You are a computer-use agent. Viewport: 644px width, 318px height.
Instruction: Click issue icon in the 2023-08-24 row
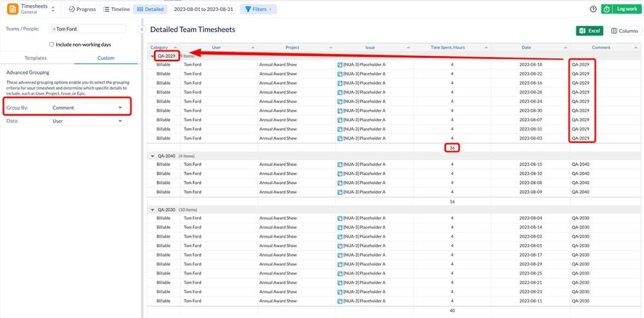click(x=340, y=101)
